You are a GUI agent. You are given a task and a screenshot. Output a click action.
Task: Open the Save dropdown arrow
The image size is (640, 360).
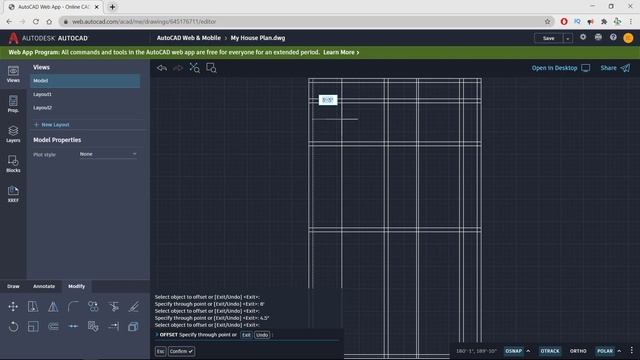[x=567, y=38]
